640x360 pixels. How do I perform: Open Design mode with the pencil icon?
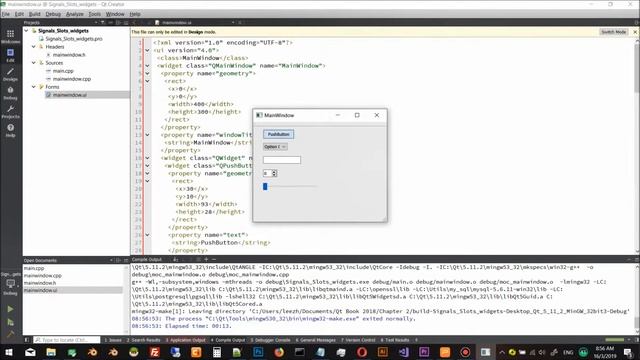point(10,74)
